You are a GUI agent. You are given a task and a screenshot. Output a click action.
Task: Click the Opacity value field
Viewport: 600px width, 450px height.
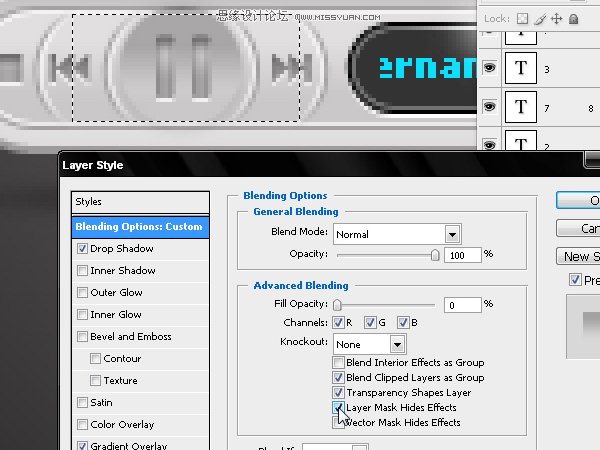(463, 255)
